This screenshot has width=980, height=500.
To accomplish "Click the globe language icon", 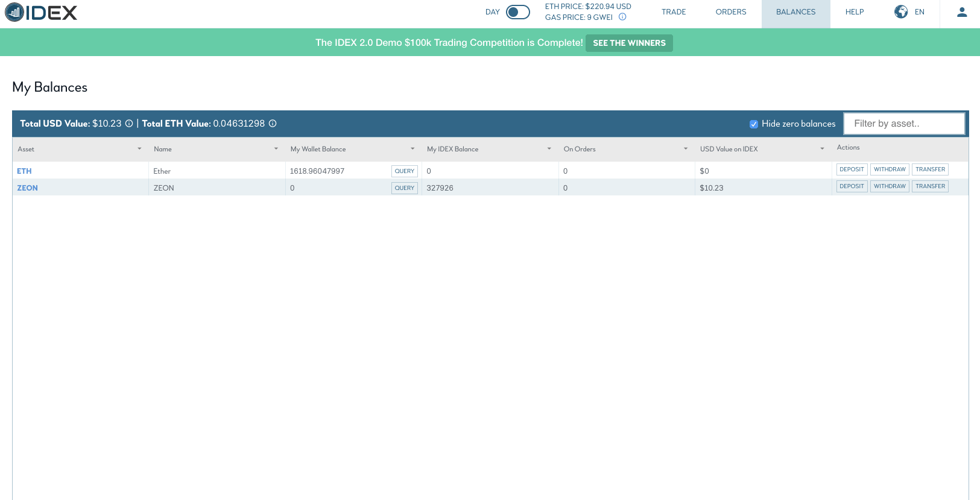I will tap(901, 11).
